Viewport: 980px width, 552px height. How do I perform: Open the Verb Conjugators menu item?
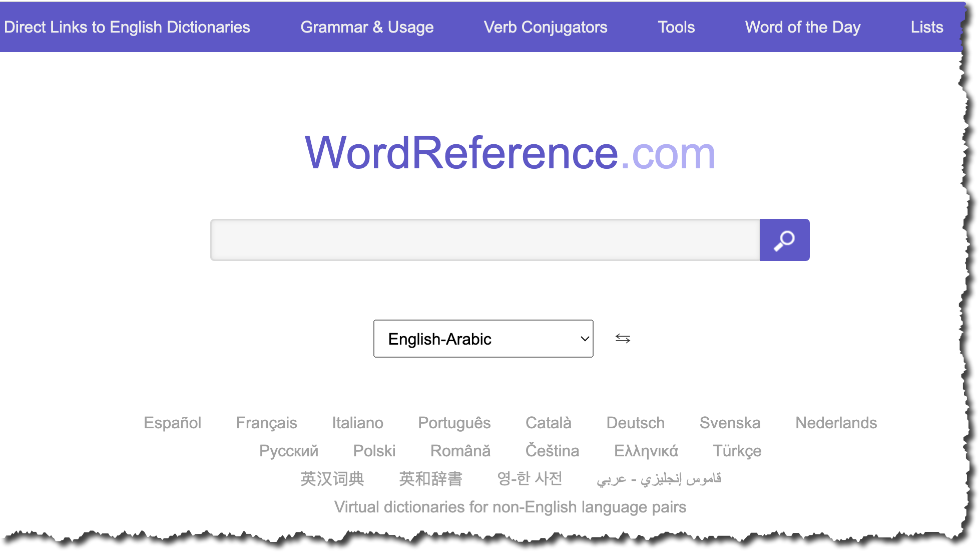pyautogui.click(x=545, y=27)
